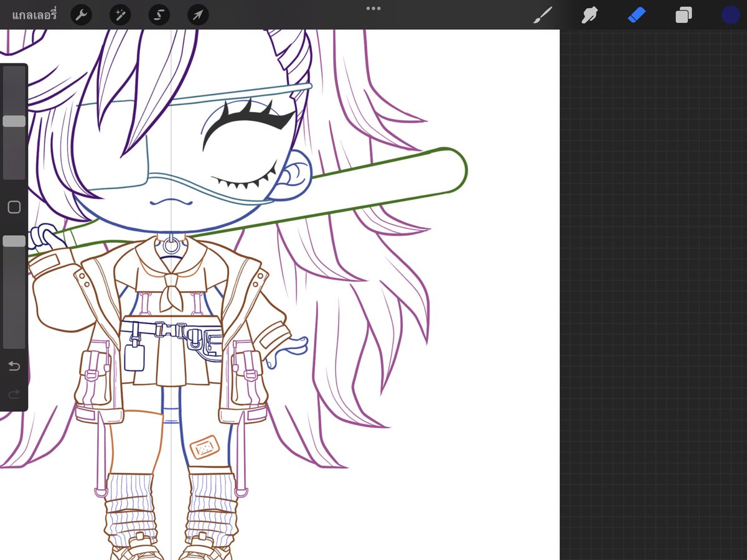This screenshot has height=560, width=747.
Task: Activate the Selection S tool
Action: [159, 15]
